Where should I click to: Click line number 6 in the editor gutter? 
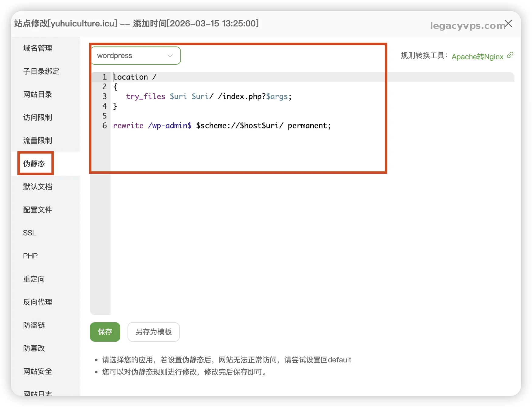pyautogui.click(x=104, y=125)
